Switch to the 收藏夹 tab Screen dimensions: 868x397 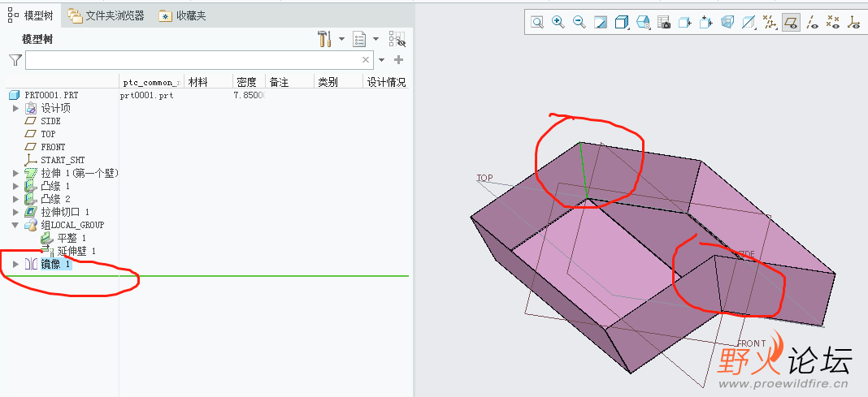point(183,15)
